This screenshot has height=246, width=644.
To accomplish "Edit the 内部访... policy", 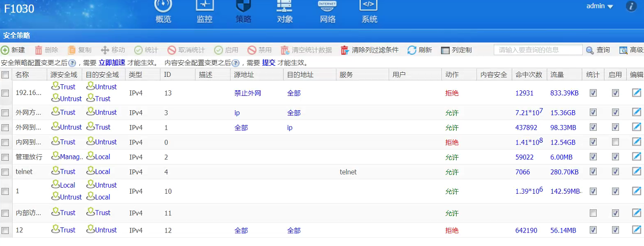I will coord(637,213).
